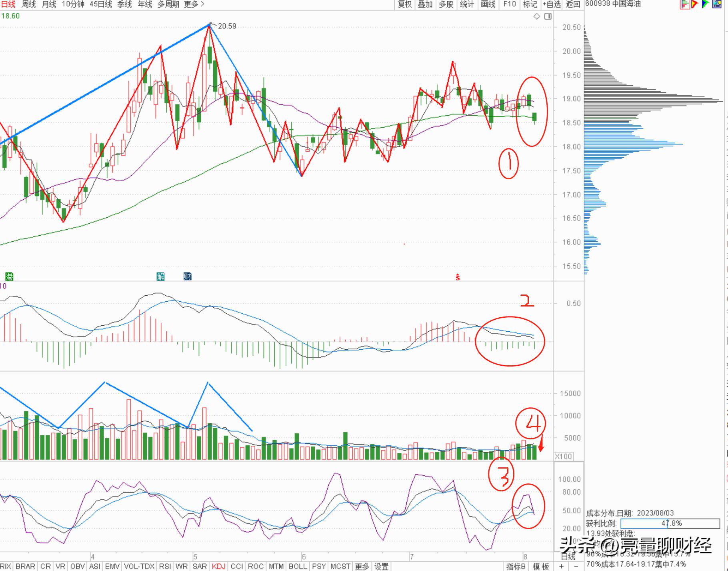The height and width of the screenshot is (571, 728).
Task: Click the 统计 statistics button
Action: click(467, 4)
